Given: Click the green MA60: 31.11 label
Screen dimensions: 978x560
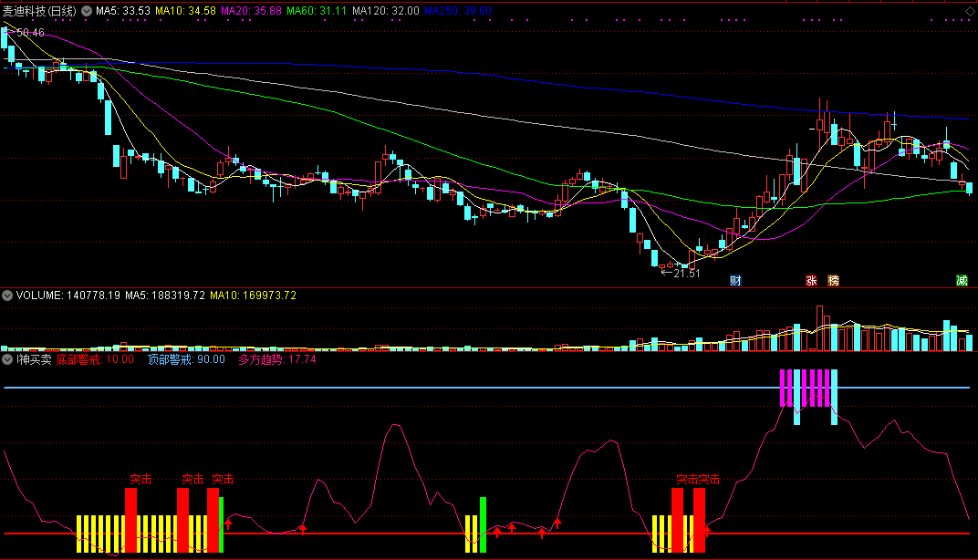Looking at the screenshot, I should (x=317, y=11).
